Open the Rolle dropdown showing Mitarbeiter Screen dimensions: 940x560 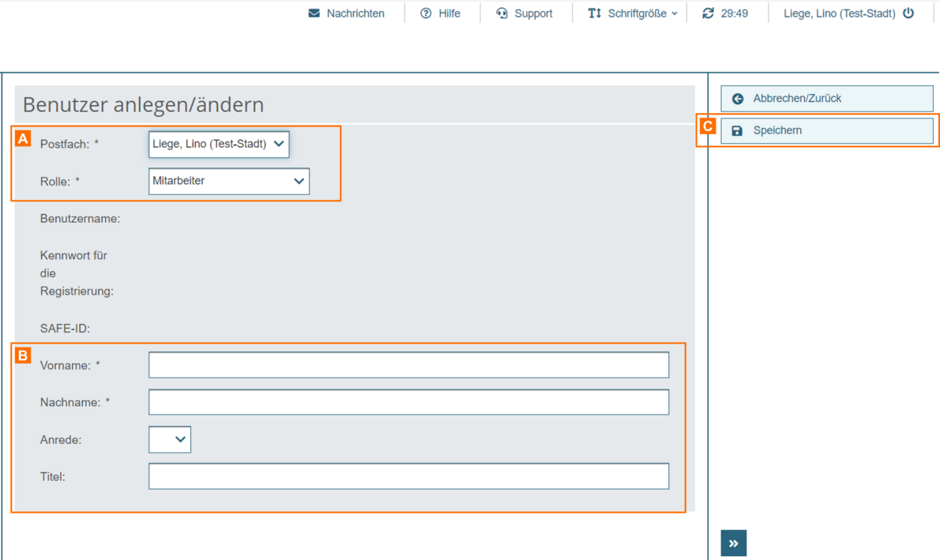tap(229, 181)
